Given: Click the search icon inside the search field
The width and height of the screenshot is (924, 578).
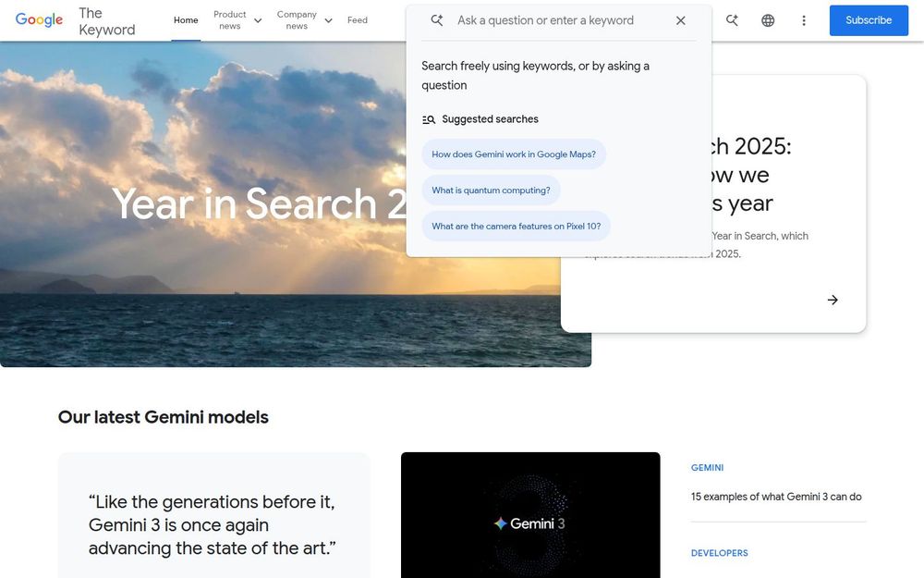Looking at the screenshot, I should point(436,19).
